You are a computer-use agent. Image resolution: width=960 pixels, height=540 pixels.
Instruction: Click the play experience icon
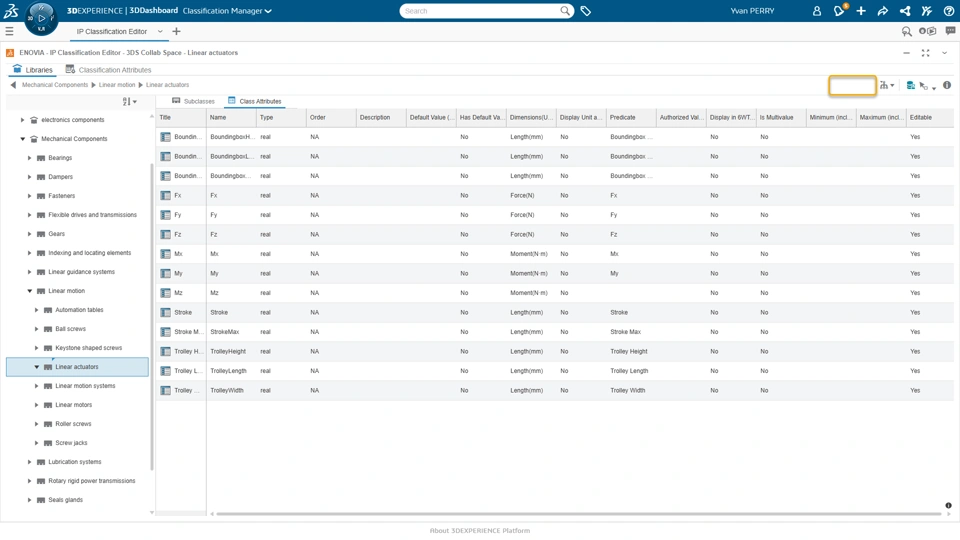927,31
